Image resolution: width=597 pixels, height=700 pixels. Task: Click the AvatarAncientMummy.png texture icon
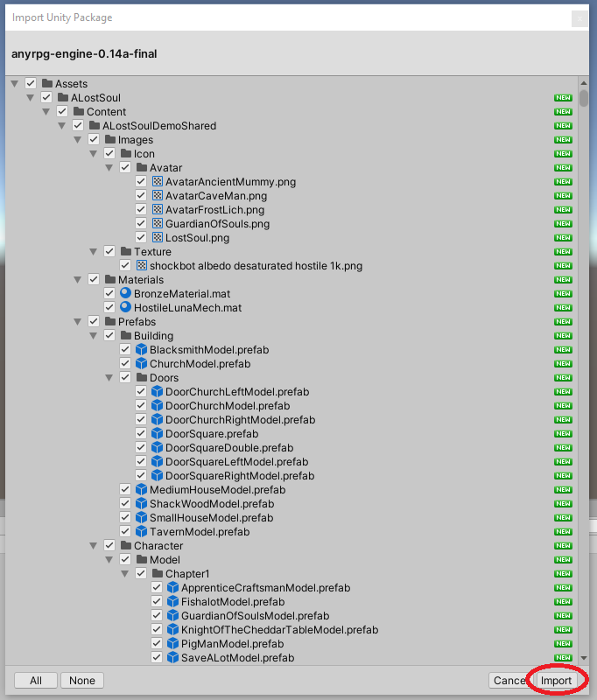158,182
